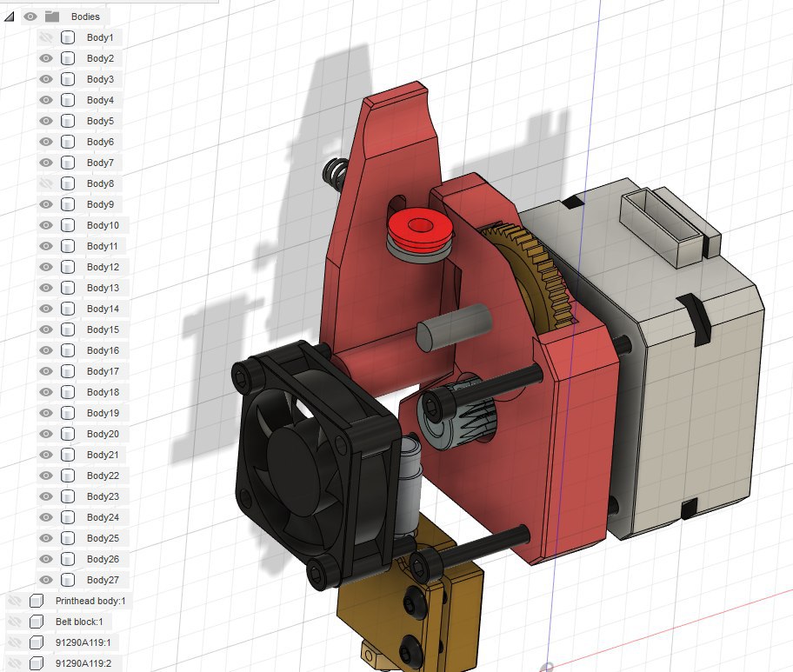The image size is (793, 672).
Task: Click the Body1 body icon
Action: click(x=68, y=37)
